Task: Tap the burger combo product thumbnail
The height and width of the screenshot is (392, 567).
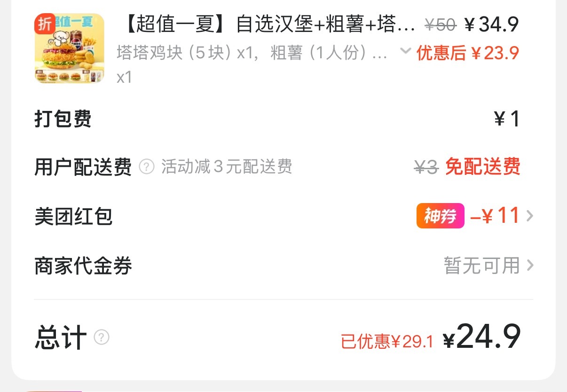Action: [70, 48]
